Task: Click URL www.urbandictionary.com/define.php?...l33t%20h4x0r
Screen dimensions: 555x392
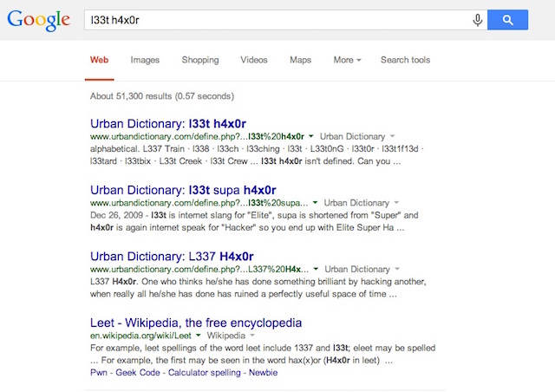Action: coord(197,136)
